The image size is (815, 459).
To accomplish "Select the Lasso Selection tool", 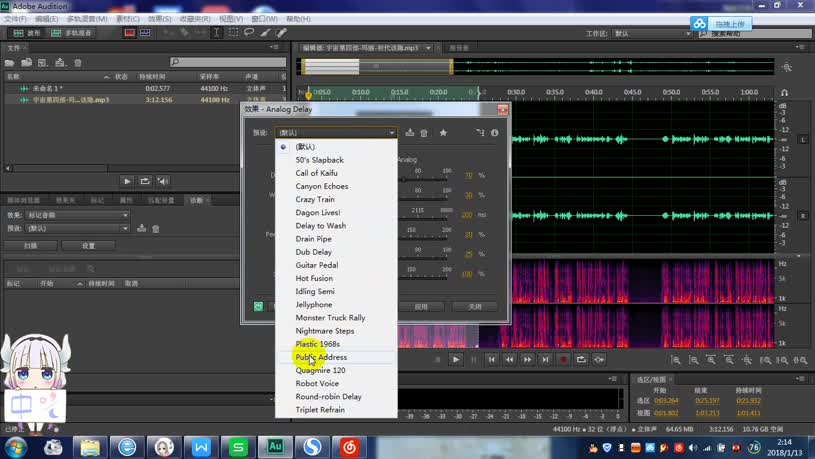I will click(249, 32).
